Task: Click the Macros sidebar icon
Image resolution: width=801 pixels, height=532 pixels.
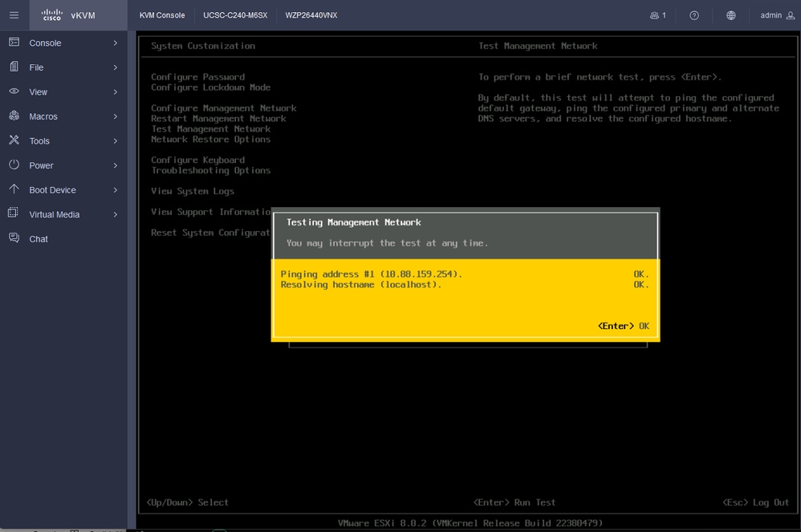Action: (x=14, y=116)
